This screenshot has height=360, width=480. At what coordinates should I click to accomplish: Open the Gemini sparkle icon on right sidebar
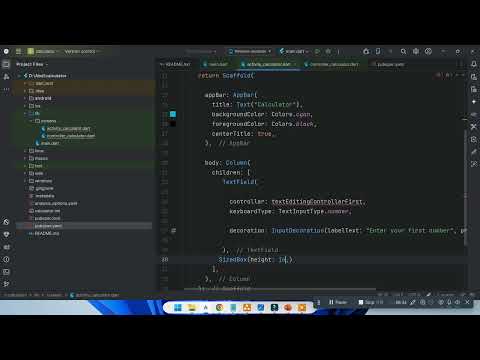coord(474,102)
